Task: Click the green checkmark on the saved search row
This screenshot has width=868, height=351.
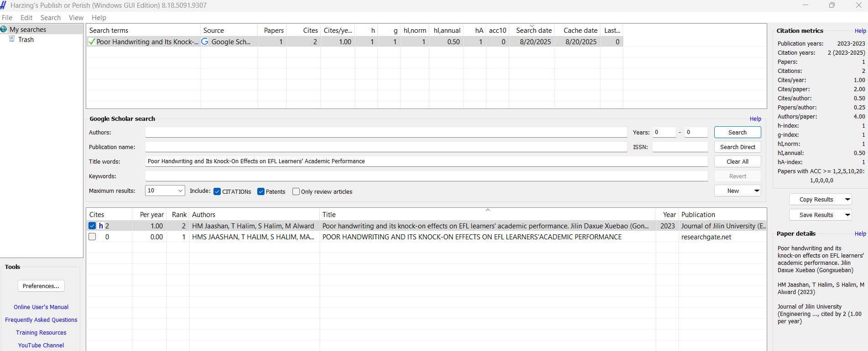Action: tap(92, 42)
